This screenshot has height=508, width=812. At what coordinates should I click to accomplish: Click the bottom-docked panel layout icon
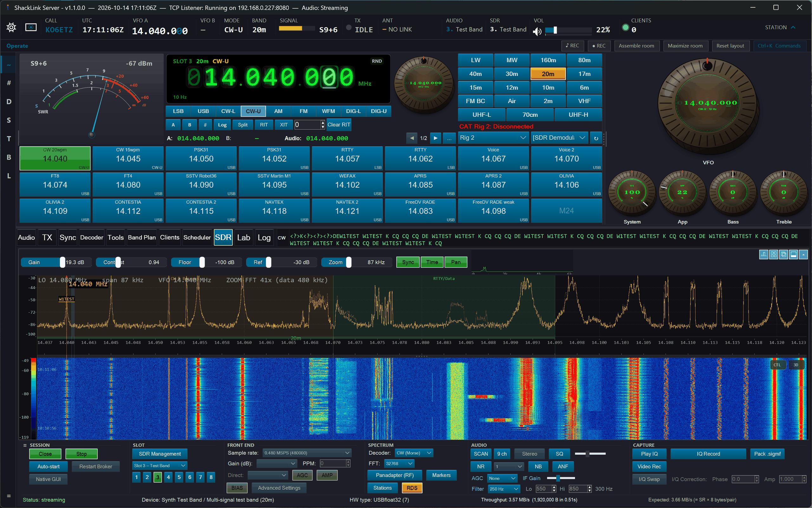[x=794, y=255]
